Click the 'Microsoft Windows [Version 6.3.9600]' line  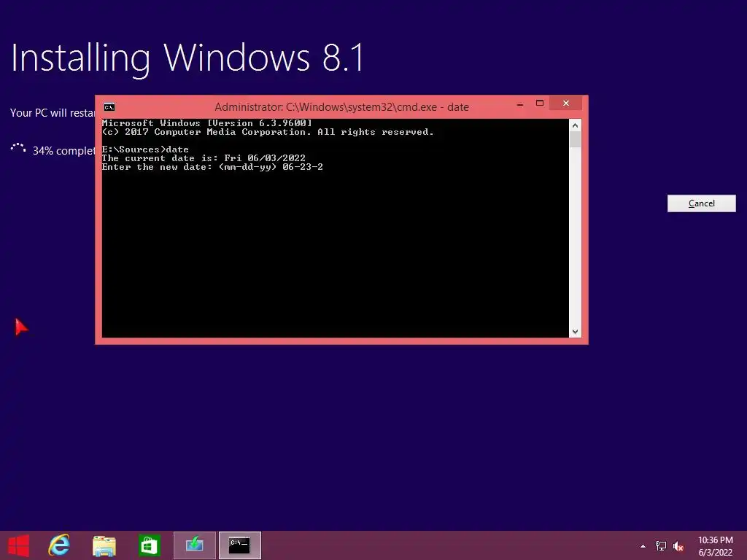pos(206,123)
